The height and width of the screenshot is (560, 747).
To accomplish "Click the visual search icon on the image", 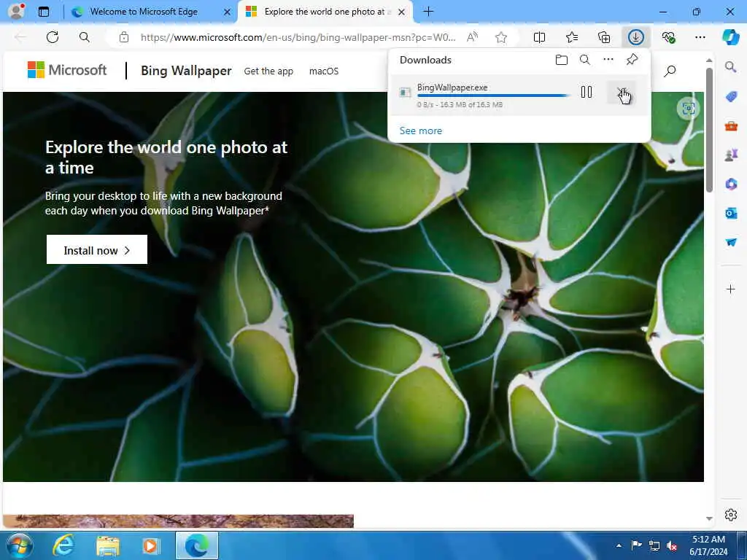I will click(x=689, y=109).
